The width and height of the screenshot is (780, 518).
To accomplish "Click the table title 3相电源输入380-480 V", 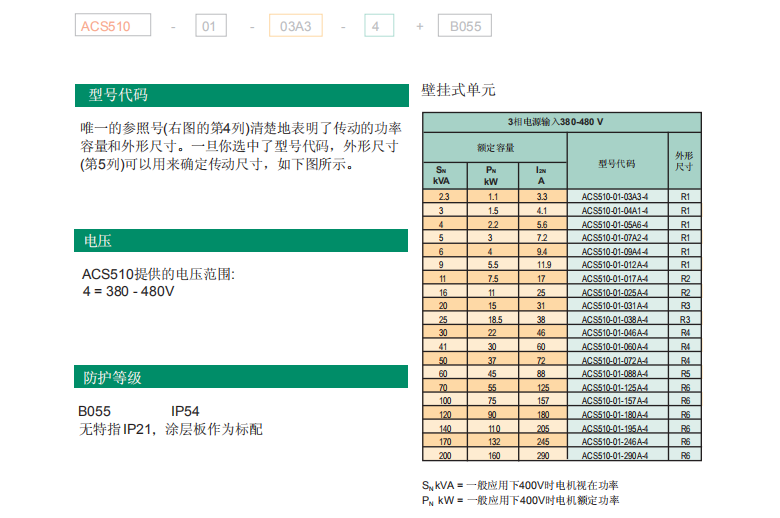I will (562, 122).
